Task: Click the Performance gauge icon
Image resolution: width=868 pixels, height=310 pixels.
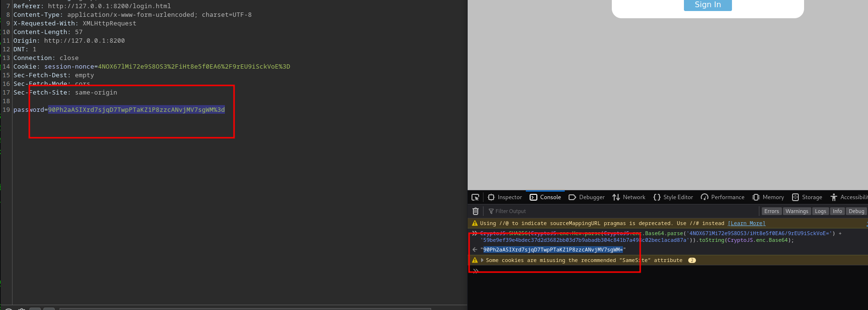Action: [705, 197]
